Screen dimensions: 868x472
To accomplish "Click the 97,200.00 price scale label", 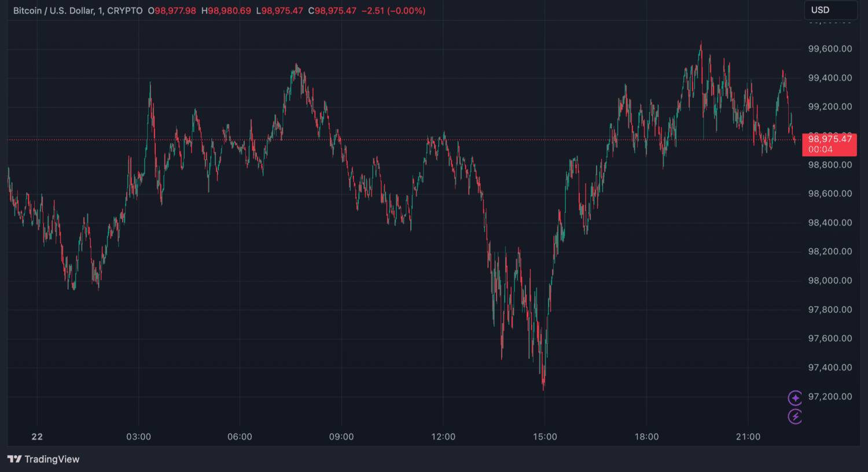I will tap(830, 396).
